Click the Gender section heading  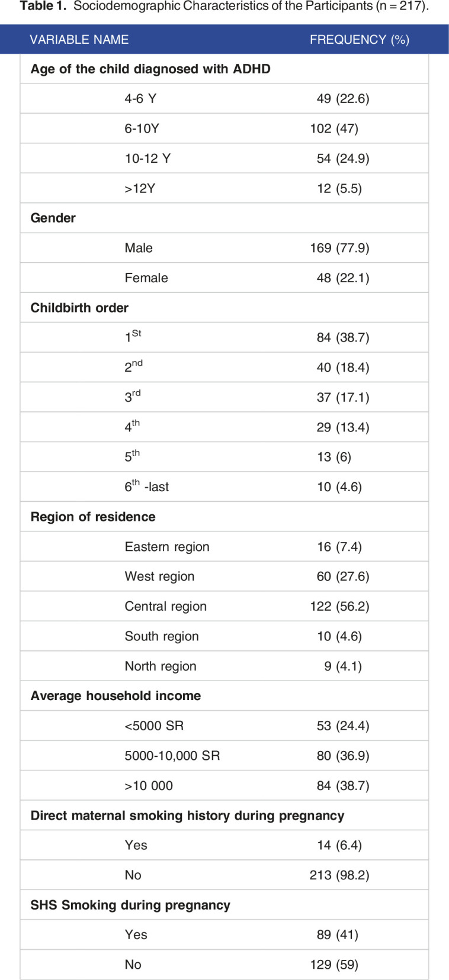[53, 218]
